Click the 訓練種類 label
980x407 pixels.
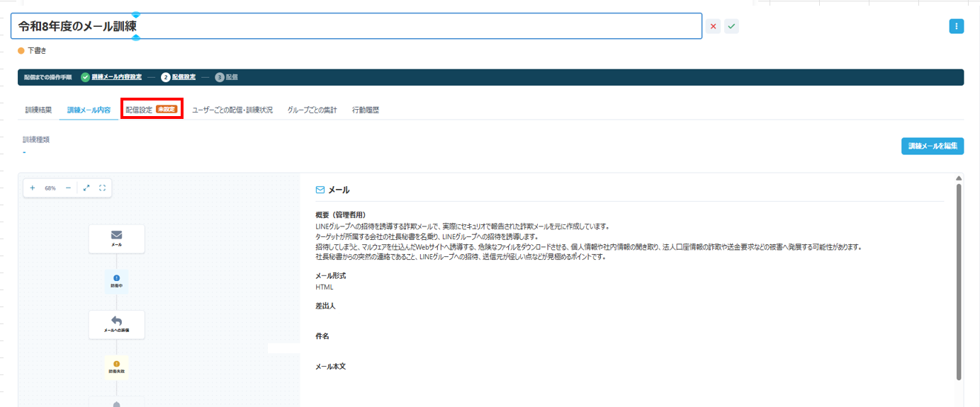pos(36,139)
